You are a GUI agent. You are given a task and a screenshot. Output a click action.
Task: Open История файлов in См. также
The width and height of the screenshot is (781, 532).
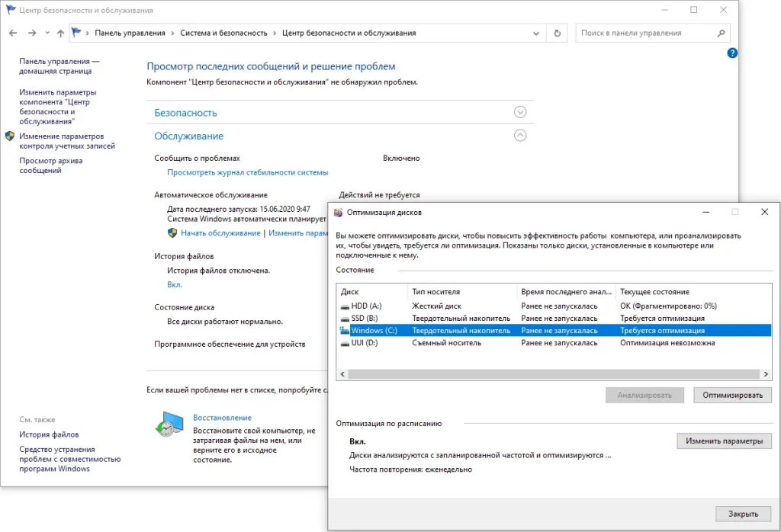(x=49, y=434)
